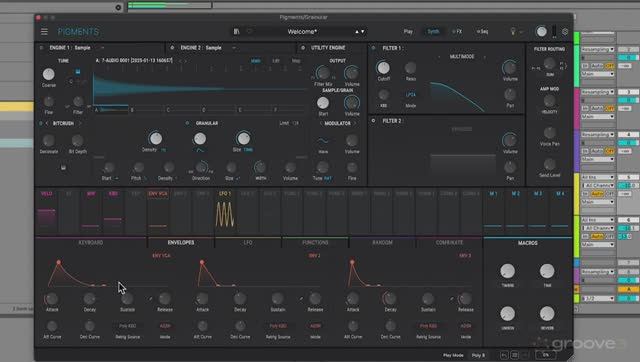Open ENV VCA Retrig Source Poly KBD dropdown
Viewport: 640px width, 362px height.
(128, 326)
